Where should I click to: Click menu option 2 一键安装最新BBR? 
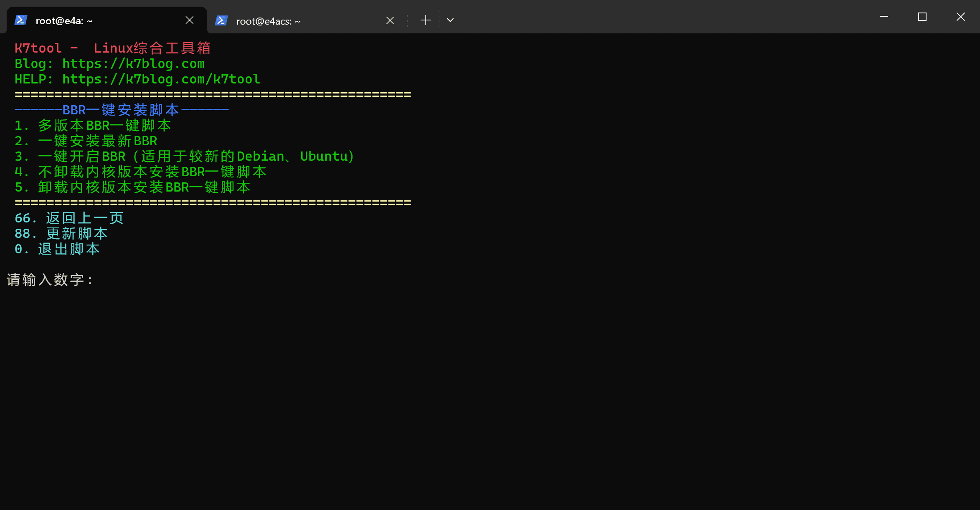tap(86, 141)
